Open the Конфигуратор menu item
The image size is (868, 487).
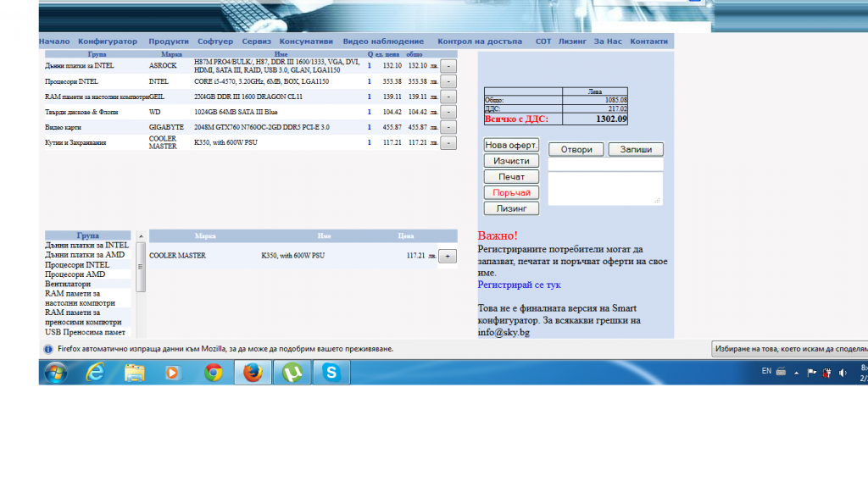click(x=108, y=42)
